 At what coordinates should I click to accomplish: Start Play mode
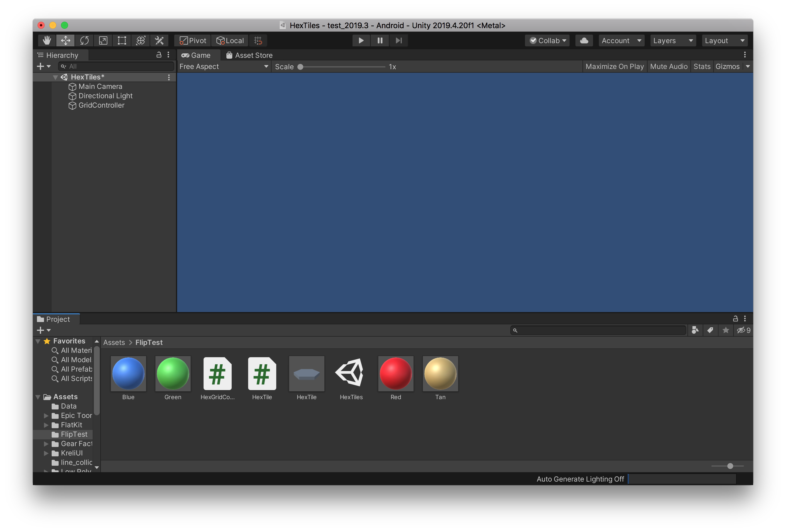click(x=361, y=40)
